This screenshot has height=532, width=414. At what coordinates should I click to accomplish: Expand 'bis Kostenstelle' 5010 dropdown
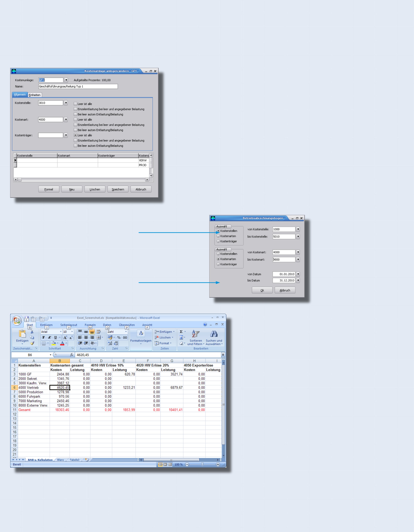click(x=298, y=236)
